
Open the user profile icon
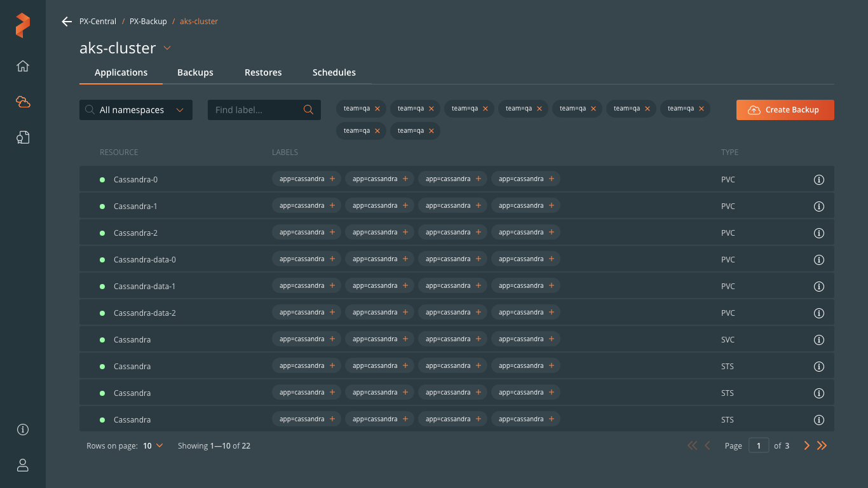coord(23,465)
